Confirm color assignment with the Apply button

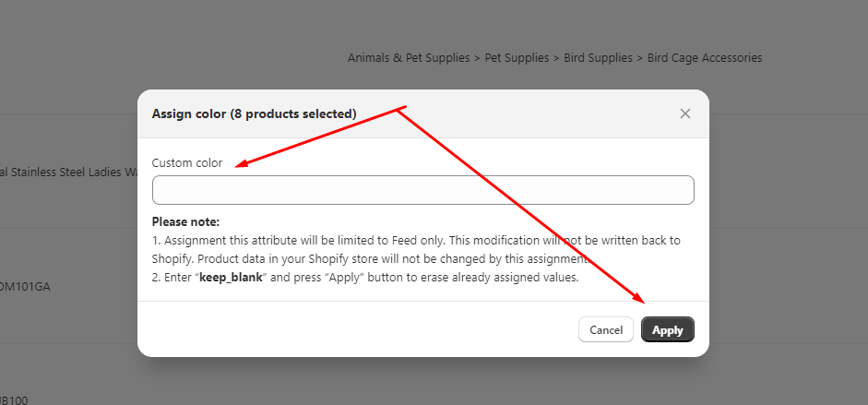[667, 330]
